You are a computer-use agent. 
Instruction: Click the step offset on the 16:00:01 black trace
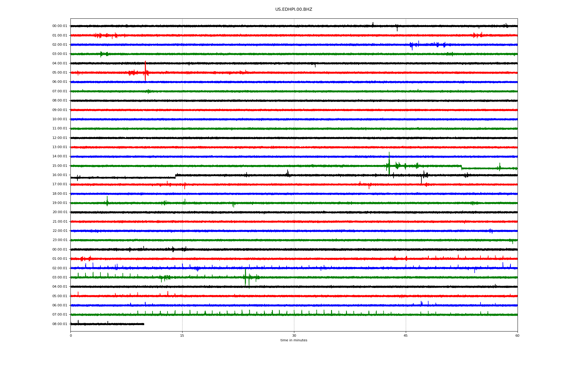coord(175,176)
